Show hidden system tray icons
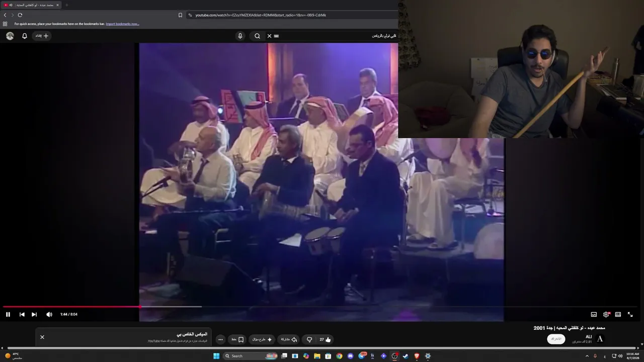The height and width of the screenshot is (362, 644). 587,356
